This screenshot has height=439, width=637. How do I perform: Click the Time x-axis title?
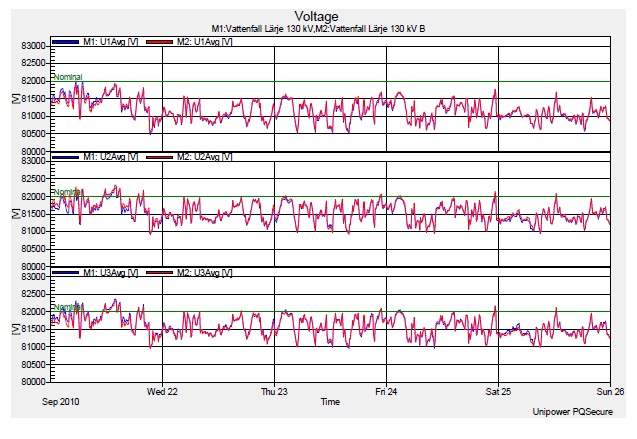[x=330, y=401]
